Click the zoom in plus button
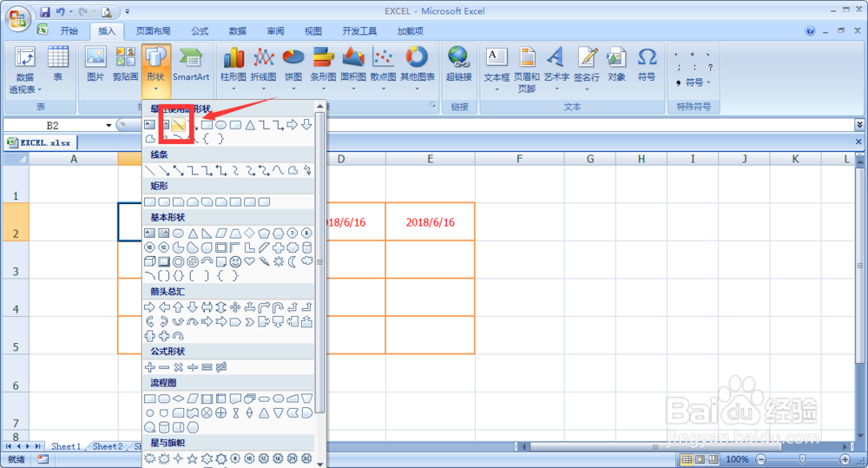 tap(845, 459)
